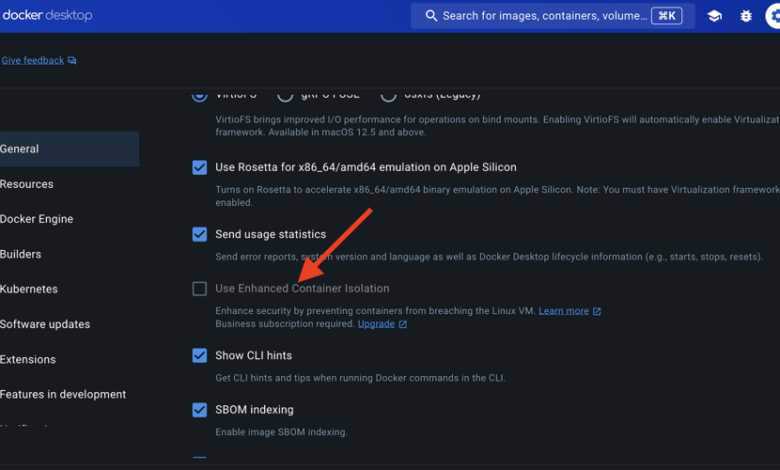
Task: Click the search magnifier icon
Action: 431,16
